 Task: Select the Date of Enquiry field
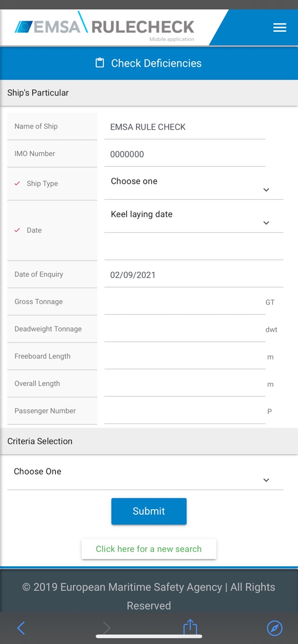pyautogui.click(x=194, y=275)
